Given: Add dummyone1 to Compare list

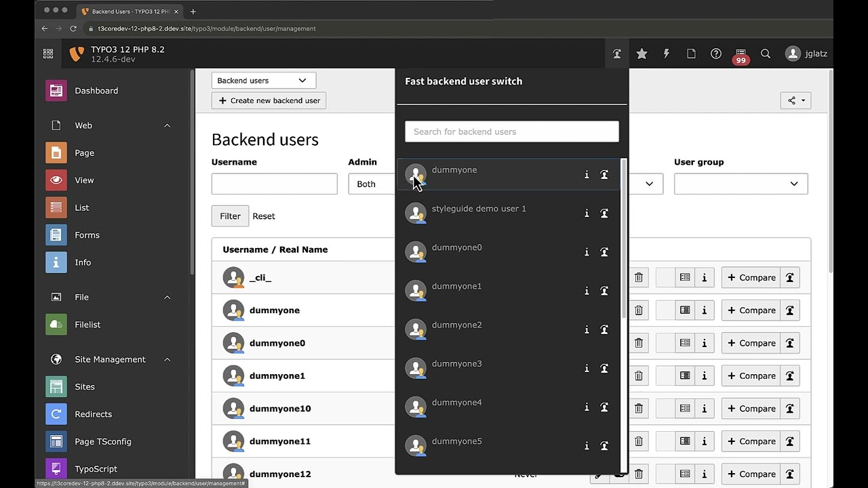Looking at the screenshot, I should (751, 376).
